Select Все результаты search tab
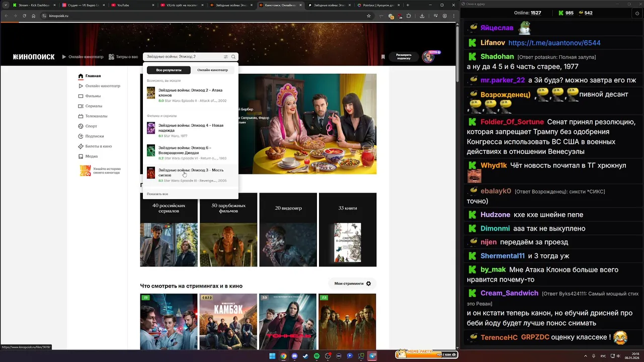The height and width of the screenshot is (362, 644). pos(169,70)
